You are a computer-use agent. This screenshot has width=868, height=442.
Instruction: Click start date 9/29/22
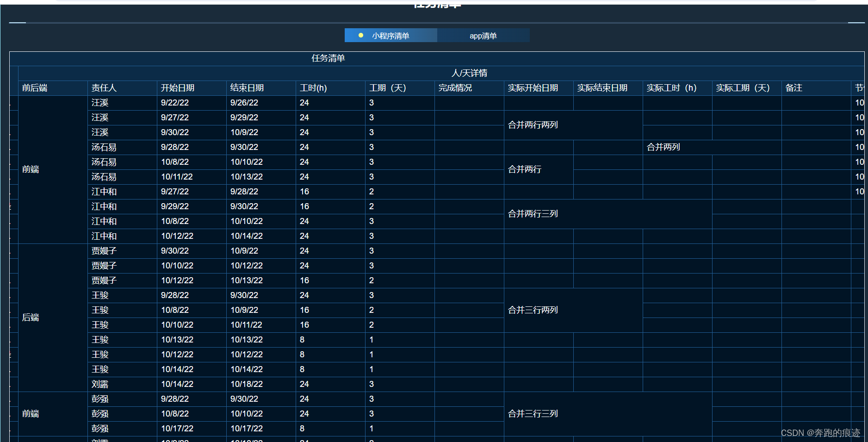[x=175, y=206]
